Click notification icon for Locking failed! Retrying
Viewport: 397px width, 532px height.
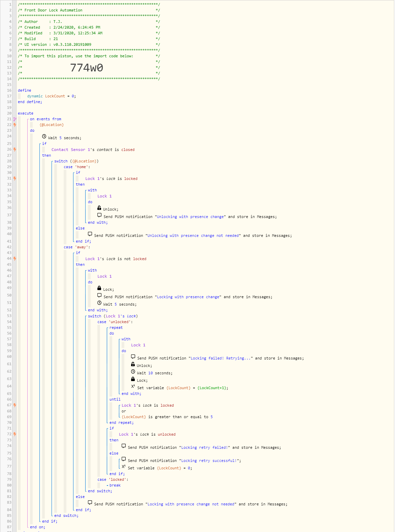point(133,357)
